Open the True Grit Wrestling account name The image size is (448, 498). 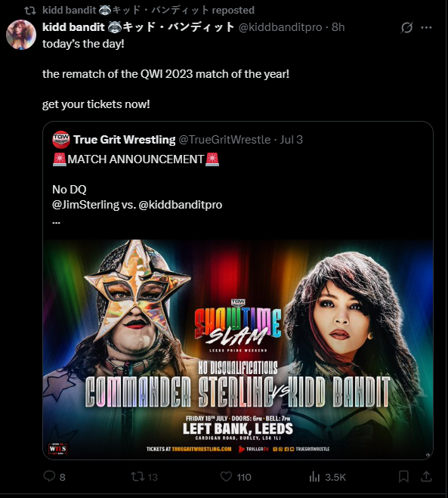coord(125,140)
